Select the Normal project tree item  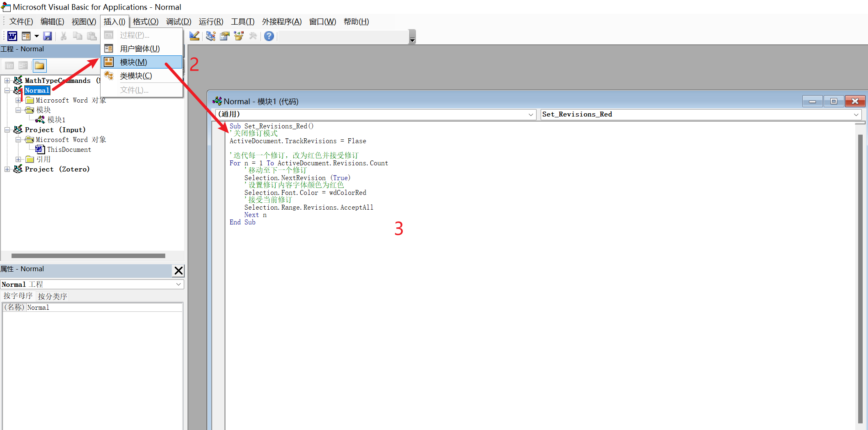[37, 90]
